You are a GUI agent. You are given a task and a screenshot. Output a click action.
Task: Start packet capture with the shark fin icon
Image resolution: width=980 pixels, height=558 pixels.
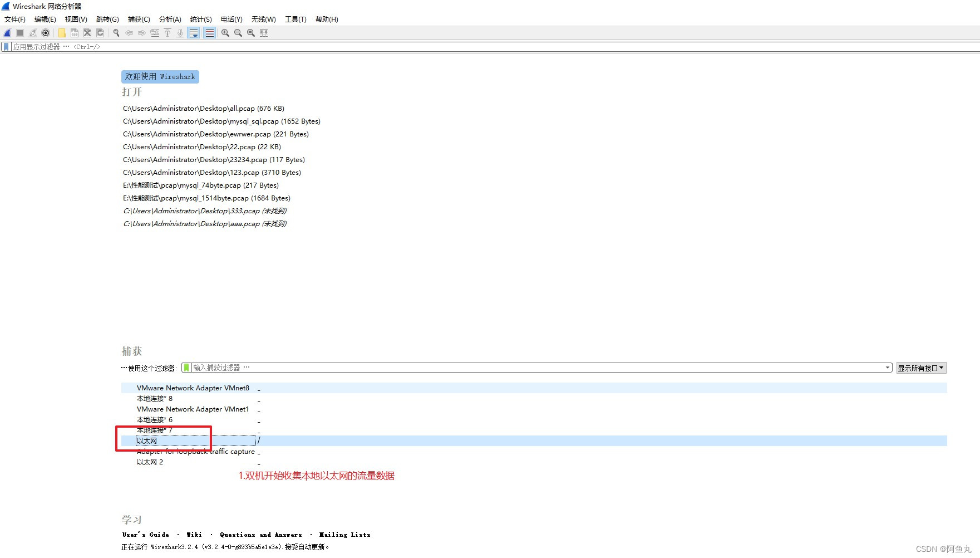point(6,32)
